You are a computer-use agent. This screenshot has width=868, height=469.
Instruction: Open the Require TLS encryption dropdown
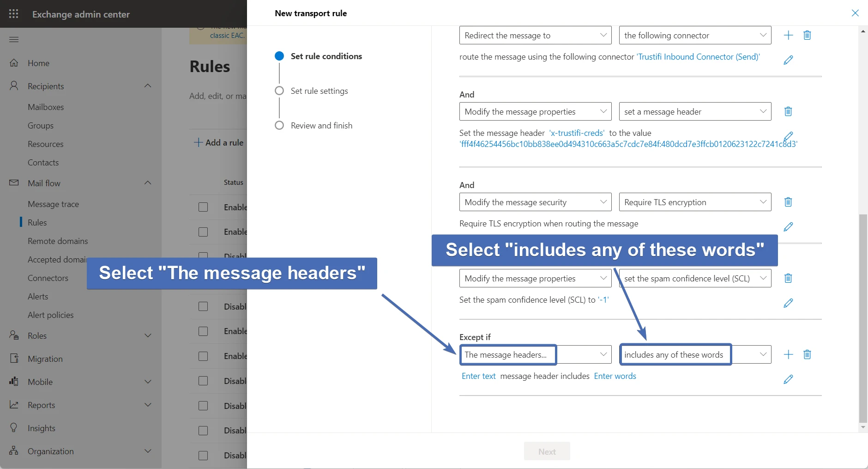click(x=695, y=202)
